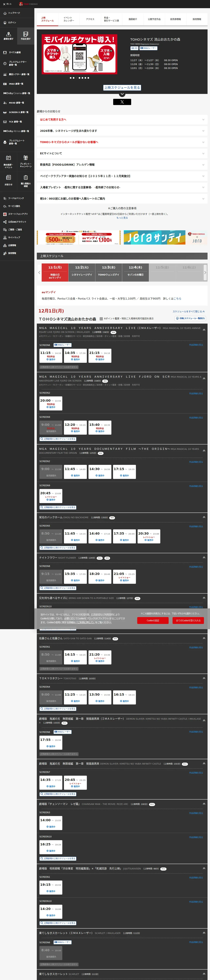
Task: Open the IMAX theater list
Action: (17, 84)
